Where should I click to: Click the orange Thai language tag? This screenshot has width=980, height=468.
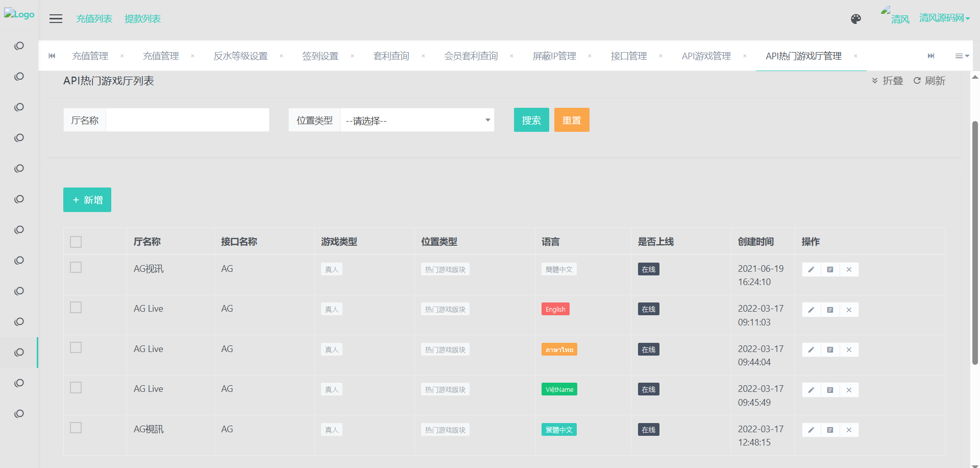559,349
